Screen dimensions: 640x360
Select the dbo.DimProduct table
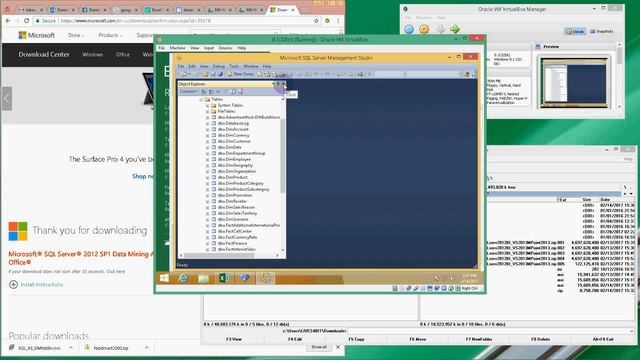[x=233, y=177]
